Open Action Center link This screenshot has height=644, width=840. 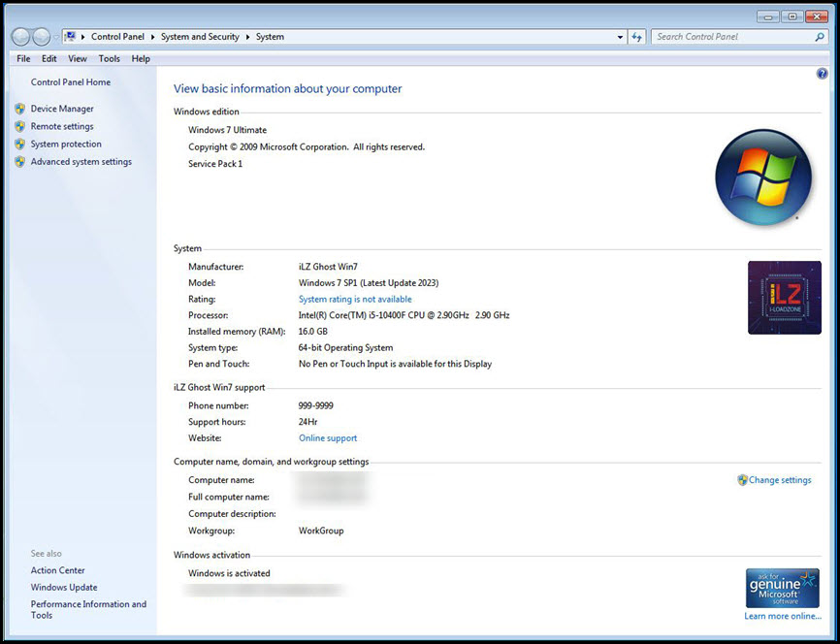pos(58,570)
